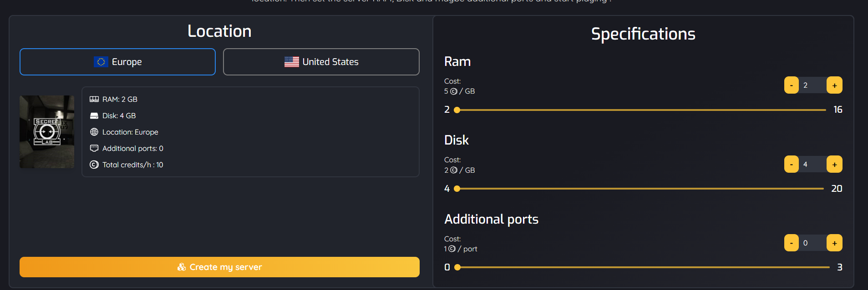The height and width of the screenshot is (290, 868).
Task: Click the Disk drive icon in summary
Action: [x=94, y=115]
